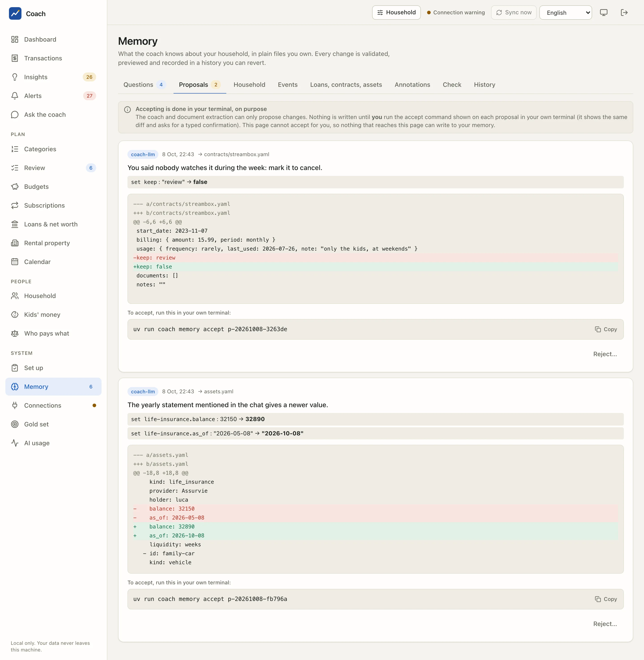Image resolution: width=644 pixels, height=660 pixels.
Task: Copy the p-20261008-3263de accept command
Action: [x=606, y=329]
